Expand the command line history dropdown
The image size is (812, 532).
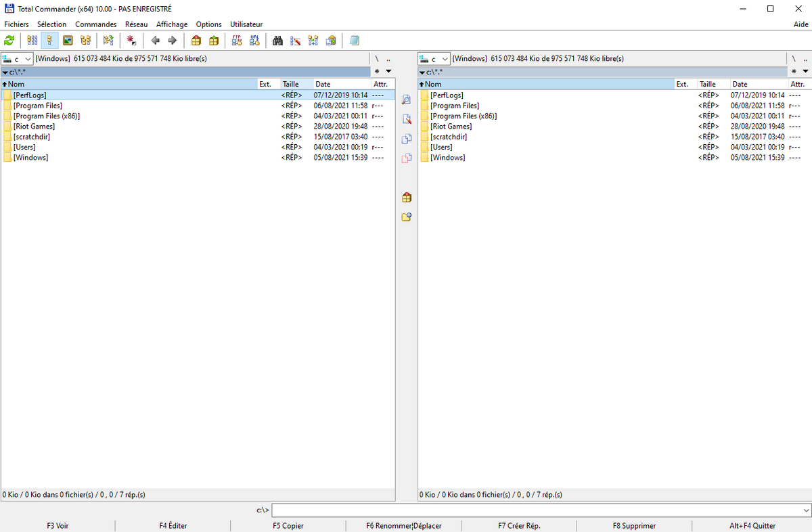[x=805, y=510]
